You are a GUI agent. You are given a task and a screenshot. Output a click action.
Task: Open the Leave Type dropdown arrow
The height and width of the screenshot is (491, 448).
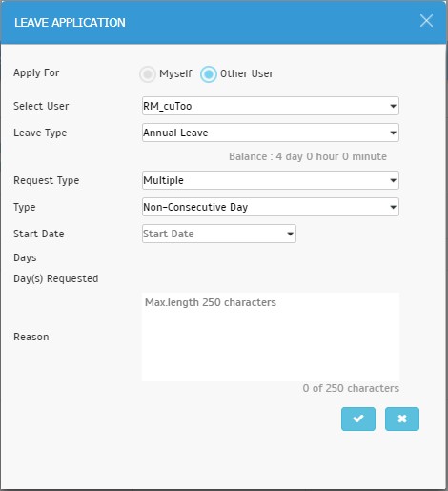(393, 133)
